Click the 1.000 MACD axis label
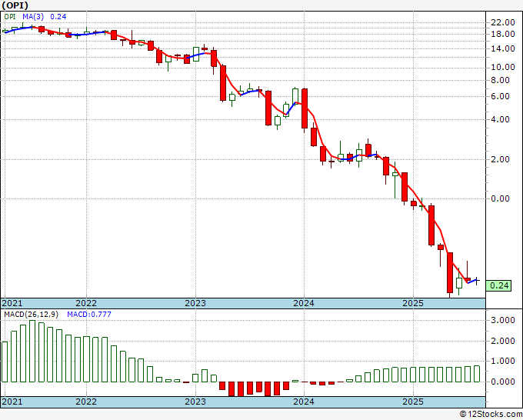523x420 pixels. pos(503,362)
